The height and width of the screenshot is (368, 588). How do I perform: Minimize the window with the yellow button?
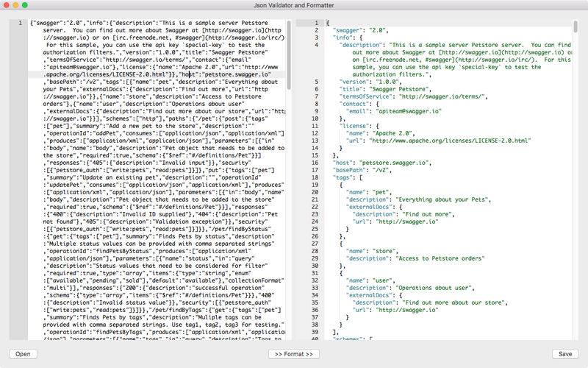pos(15,5)
